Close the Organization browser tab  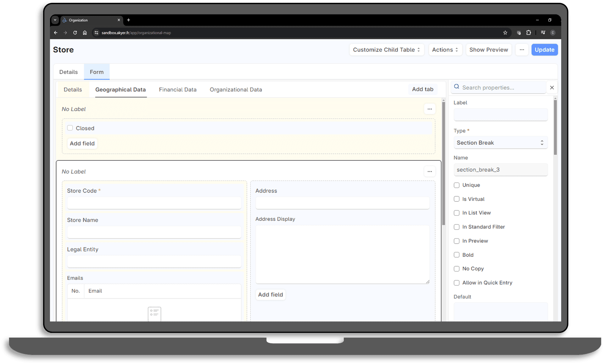tap(119, 20)
